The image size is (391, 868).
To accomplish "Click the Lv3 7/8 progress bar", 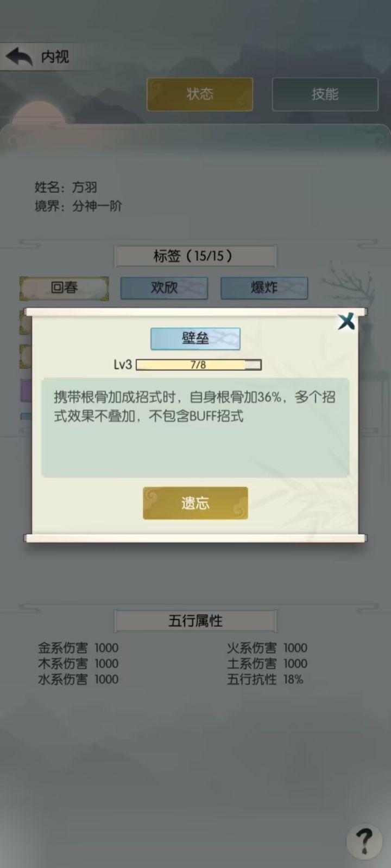I will click(x=198, y=365).
